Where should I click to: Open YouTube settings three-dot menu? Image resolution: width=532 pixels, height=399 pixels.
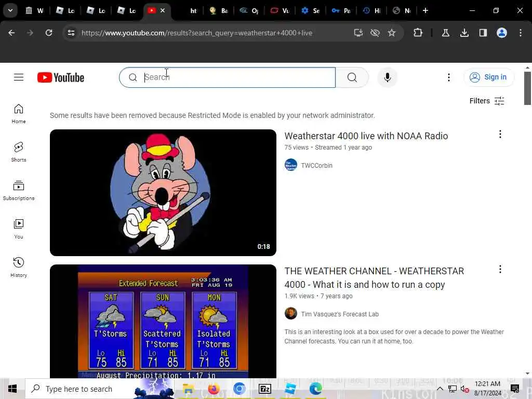(448, 77)
